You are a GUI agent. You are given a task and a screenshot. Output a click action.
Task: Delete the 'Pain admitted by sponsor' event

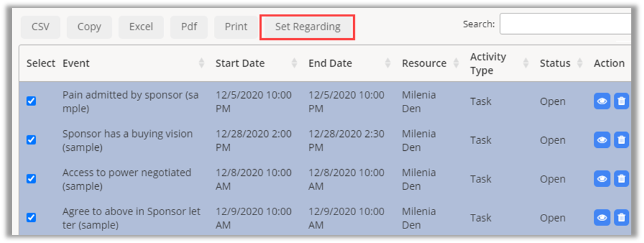(621, 101)
